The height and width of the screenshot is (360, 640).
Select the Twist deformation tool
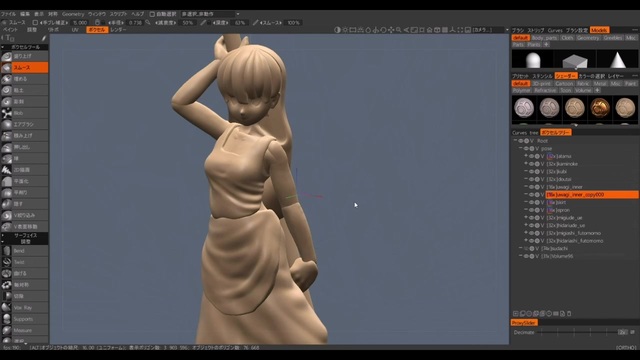click(24, 262)
